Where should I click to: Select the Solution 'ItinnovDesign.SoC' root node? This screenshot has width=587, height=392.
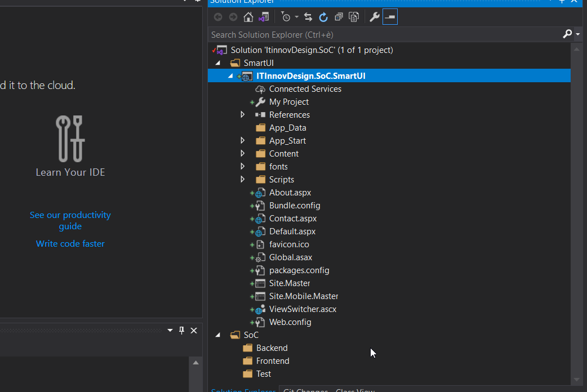pos(312,50)
